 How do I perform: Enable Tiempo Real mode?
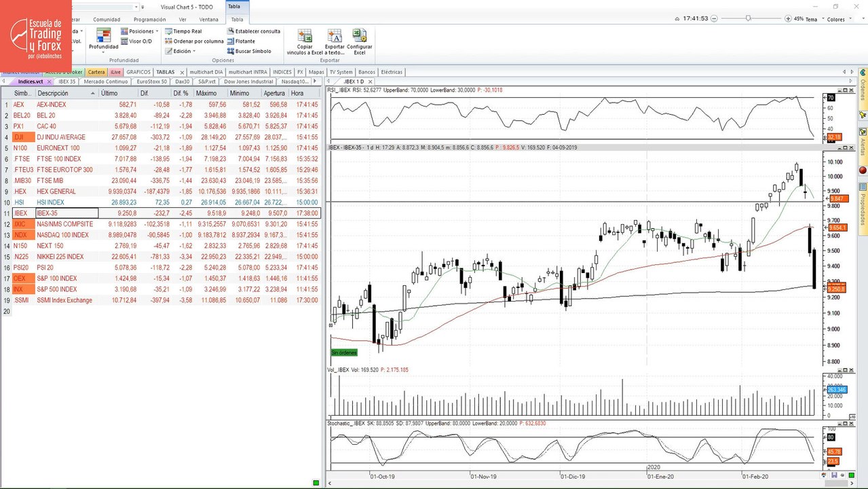click(x=183, y=31)
